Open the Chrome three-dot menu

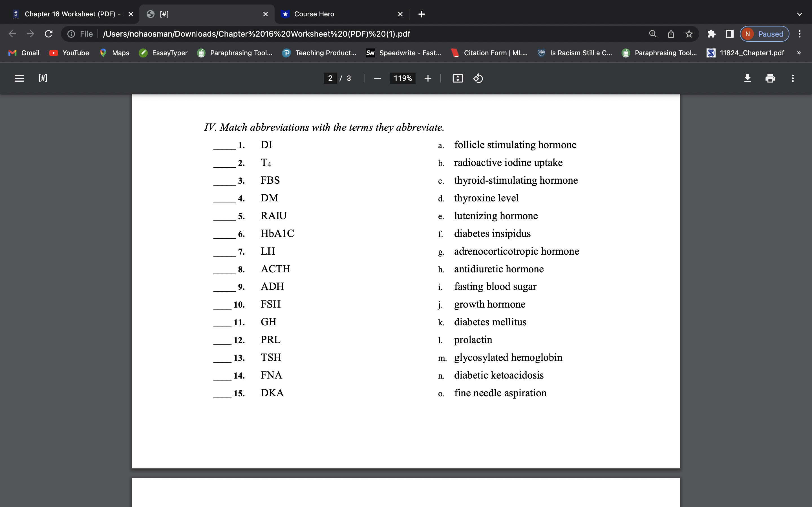tap(800, 34)
